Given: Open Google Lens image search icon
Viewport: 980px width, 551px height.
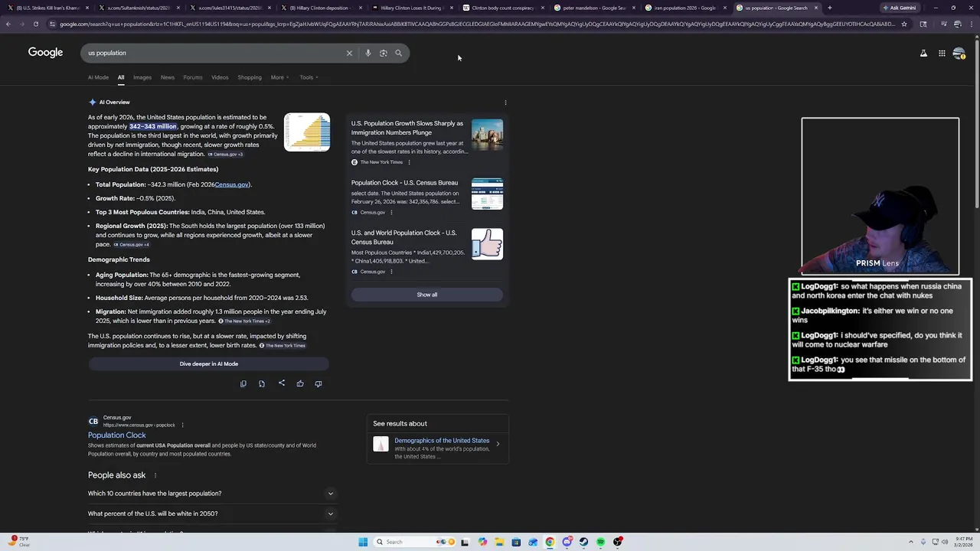Looking at the screenshot, I should click(x=383, y=53).
